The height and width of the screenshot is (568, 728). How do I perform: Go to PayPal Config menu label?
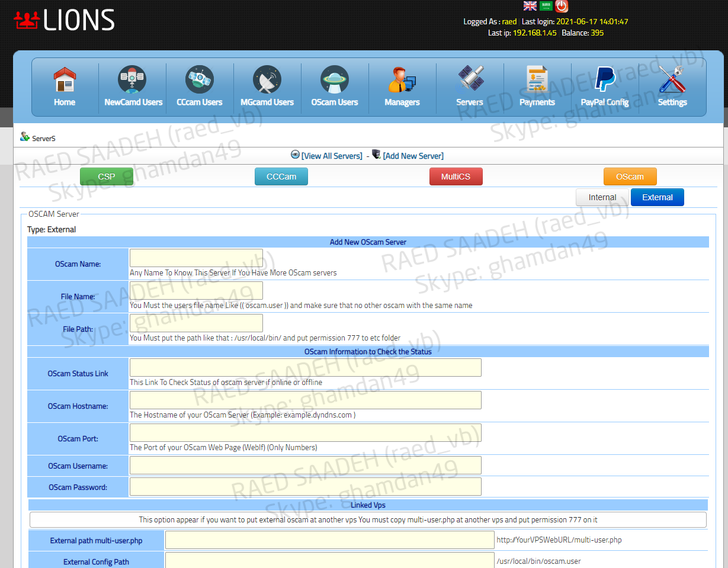pyautogui.click(x=605, y=102)
